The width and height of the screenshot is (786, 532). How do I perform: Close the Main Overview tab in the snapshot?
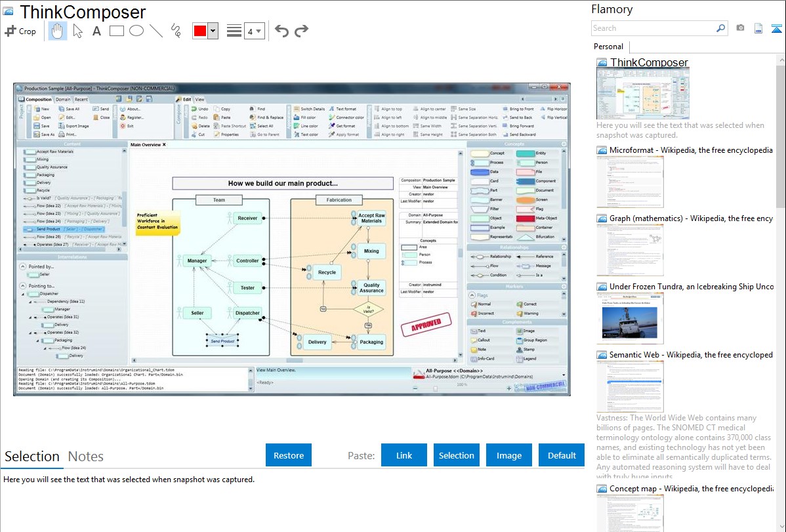164,145
